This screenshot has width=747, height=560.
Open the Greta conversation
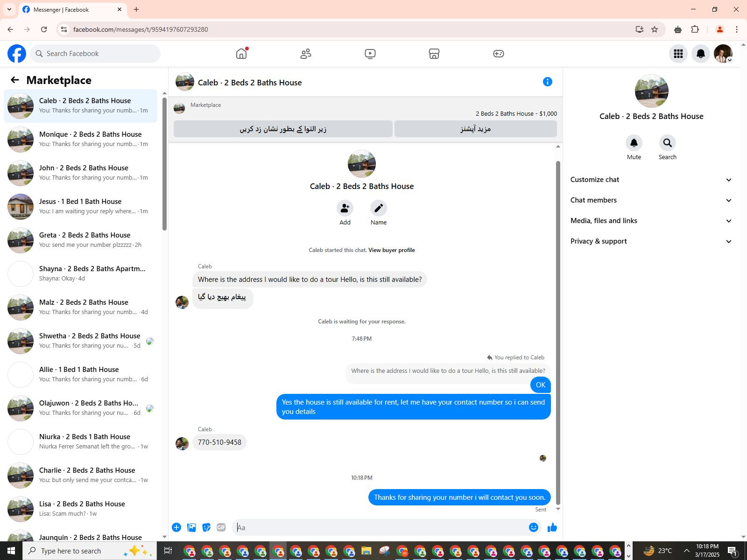[80, 240]
